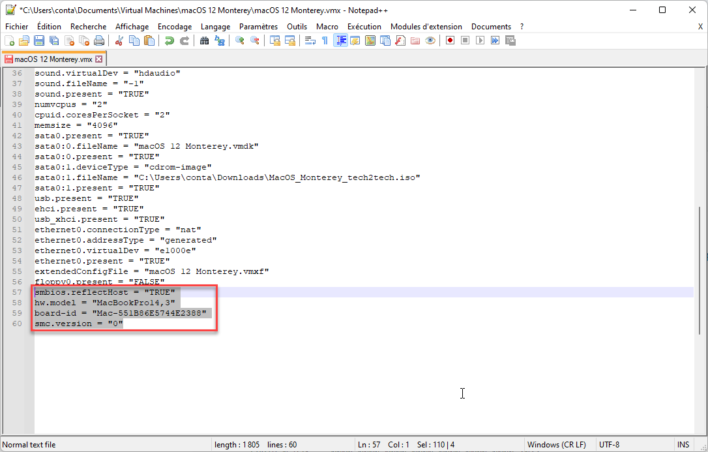Click the Play macro icon
The image size is (708, 452).
click(480, 41)
